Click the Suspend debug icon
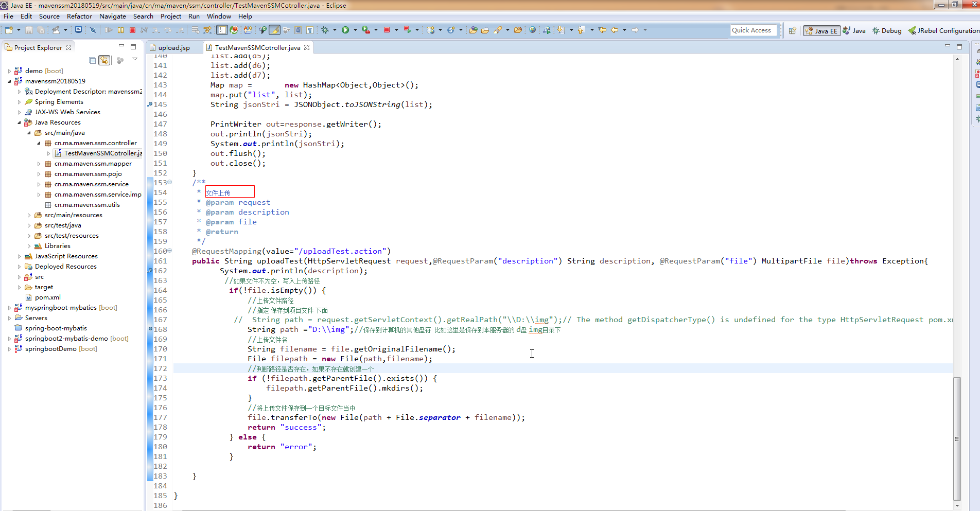 tap(120, 30)
